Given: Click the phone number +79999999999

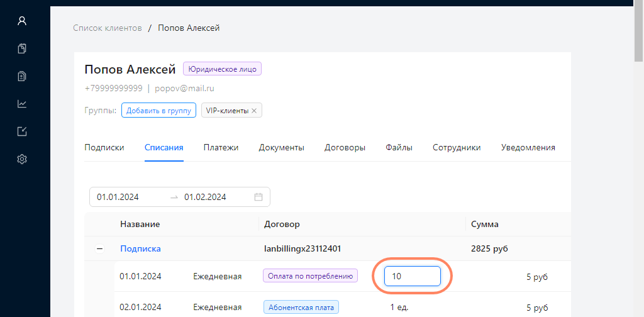Looking at the screenshot, I should (113, 88).
